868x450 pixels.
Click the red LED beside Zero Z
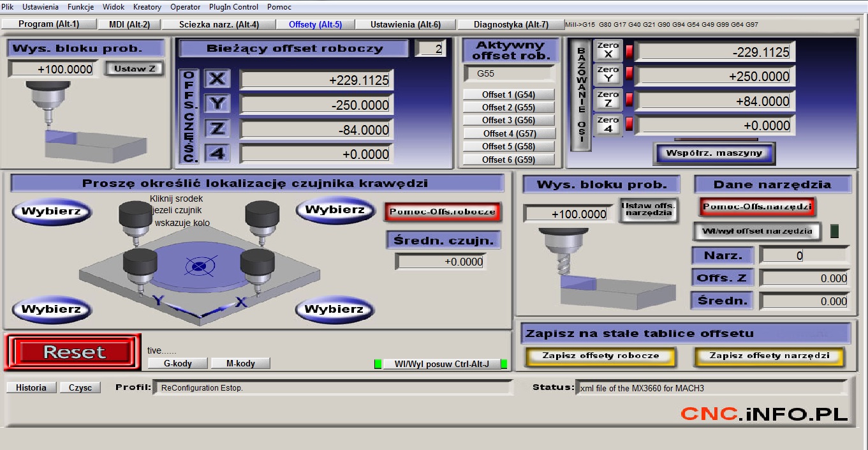(x=628, y=100)
